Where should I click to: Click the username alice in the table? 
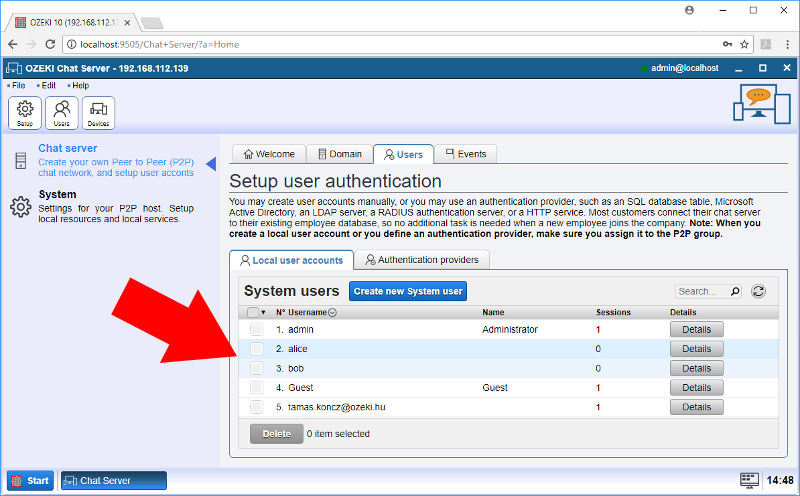click(297, 349)
